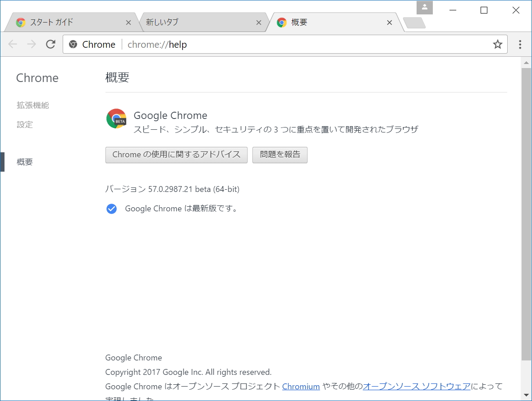Open the Chromium project link
The height and width of the screenshot is (401, 532).
pyautogui.click(x=301, y=386)
